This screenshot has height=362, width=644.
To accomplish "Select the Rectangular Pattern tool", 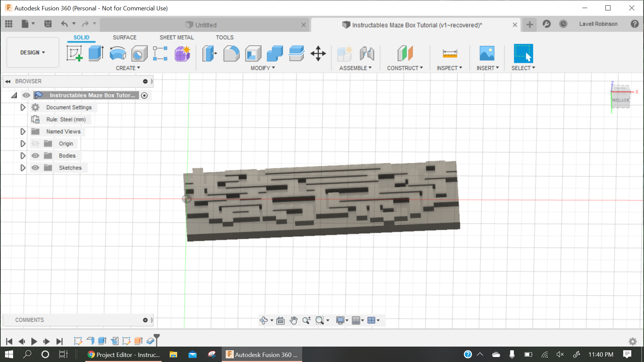I will [160, 53].
